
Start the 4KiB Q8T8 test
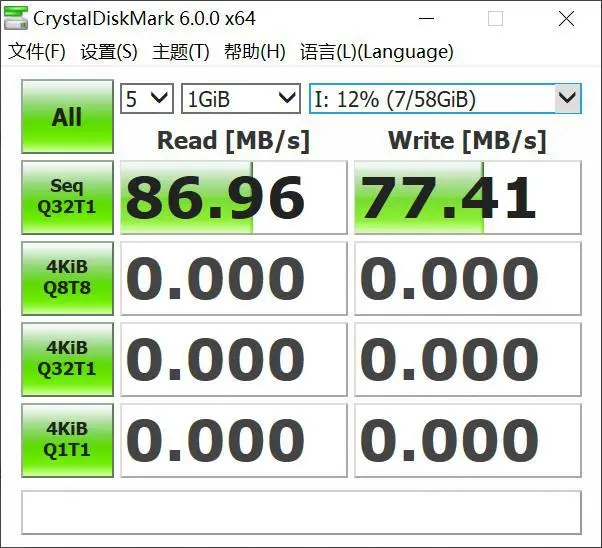coord(67,278)
